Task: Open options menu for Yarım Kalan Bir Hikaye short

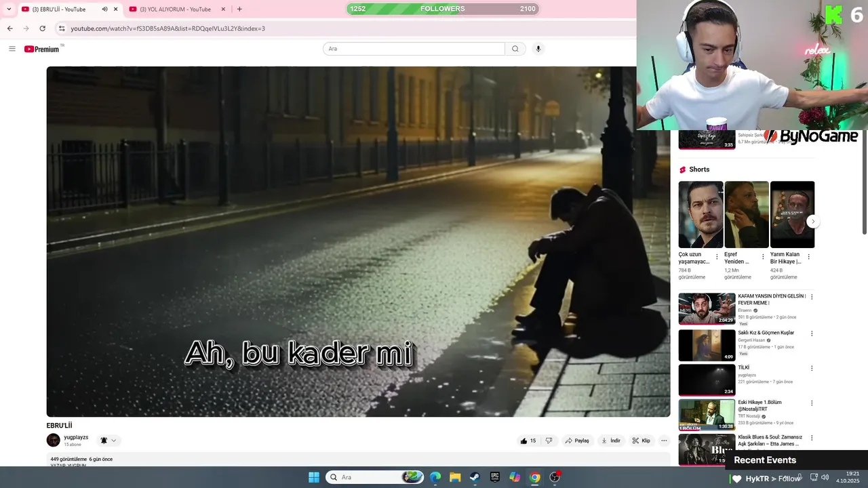Action: pos(808,257)
